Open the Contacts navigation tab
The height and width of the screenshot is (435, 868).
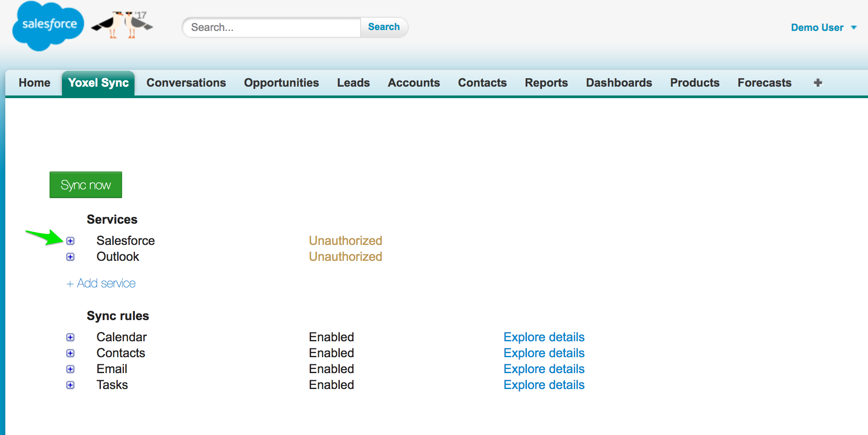coord(482,83)
